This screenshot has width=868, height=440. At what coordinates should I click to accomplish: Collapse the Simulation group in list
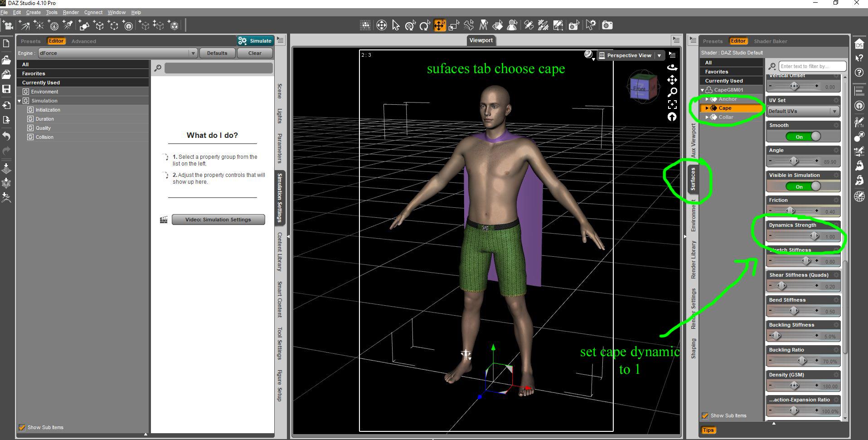[x=19, y=101]
